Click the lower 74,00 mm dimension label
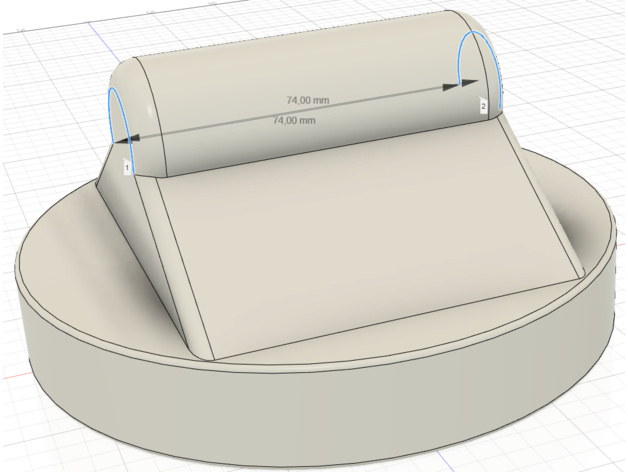 click(x=294, y=120)
